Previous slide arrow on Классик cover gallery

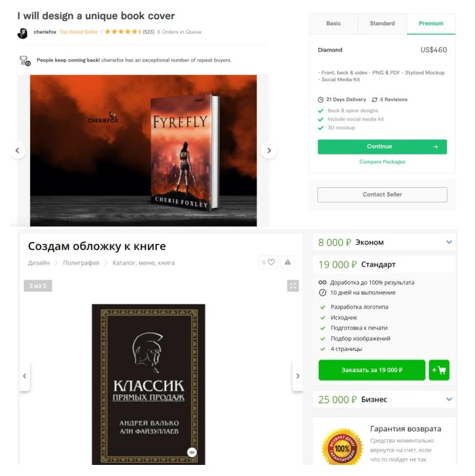tap(25, 376)
